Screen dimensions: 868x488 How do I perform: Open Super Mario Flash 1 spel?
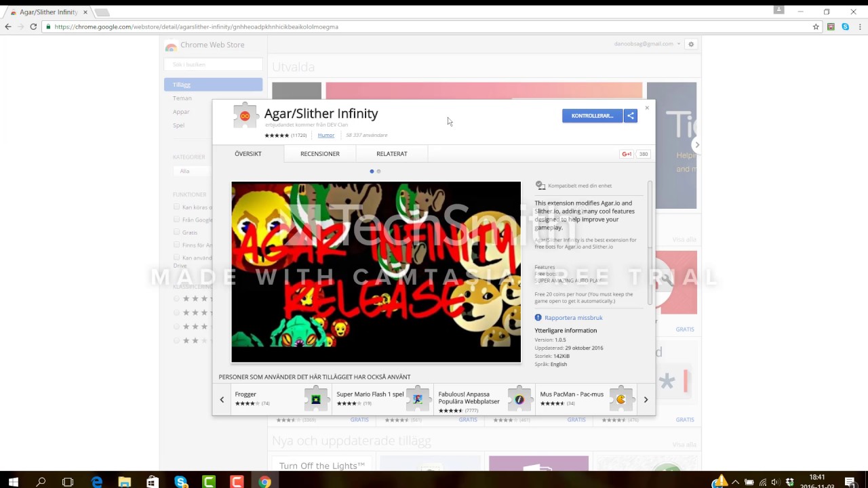[x=382, y=399]
